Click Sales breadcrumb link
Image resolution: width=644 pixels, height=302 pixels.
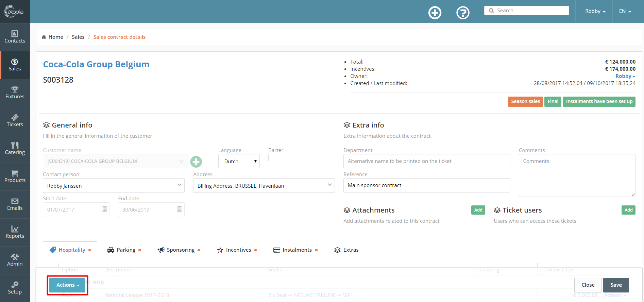[x=78, y=37]
